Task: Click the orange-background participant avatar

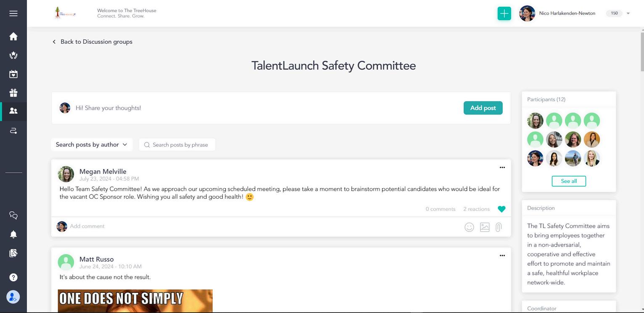Action: pos(592,139)
